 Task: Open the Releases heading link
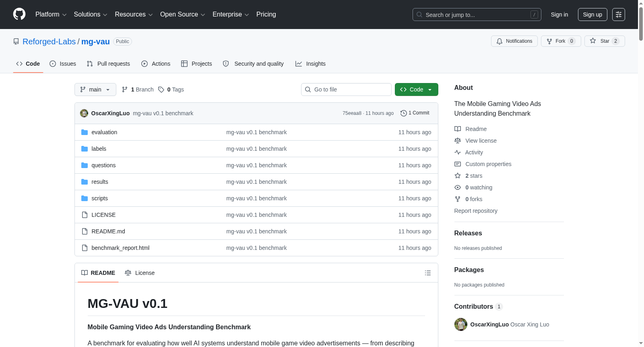468,233
